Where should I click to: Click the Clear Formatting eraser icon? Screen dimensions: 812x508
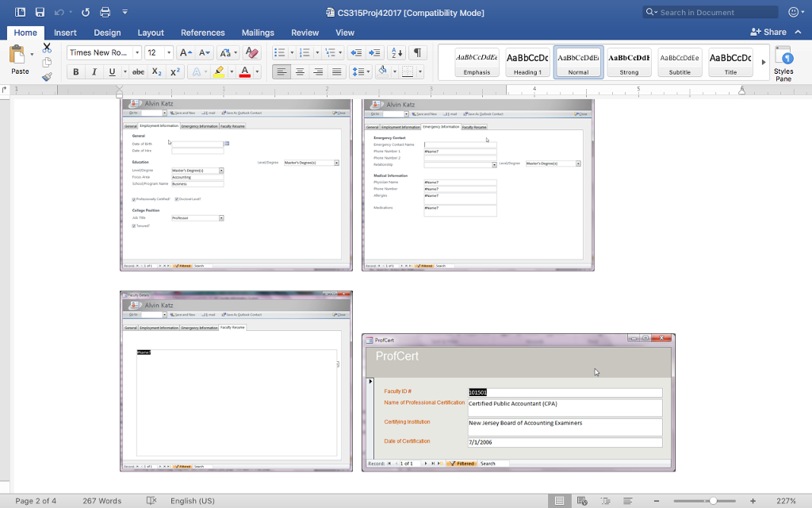point(251,52)
